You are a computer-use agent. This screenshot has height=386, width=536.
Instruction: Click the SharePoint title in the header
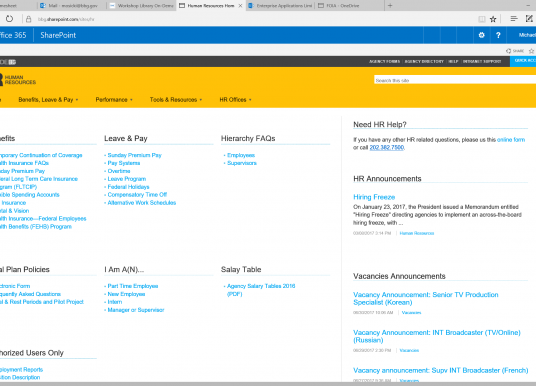tap(58, 35)
